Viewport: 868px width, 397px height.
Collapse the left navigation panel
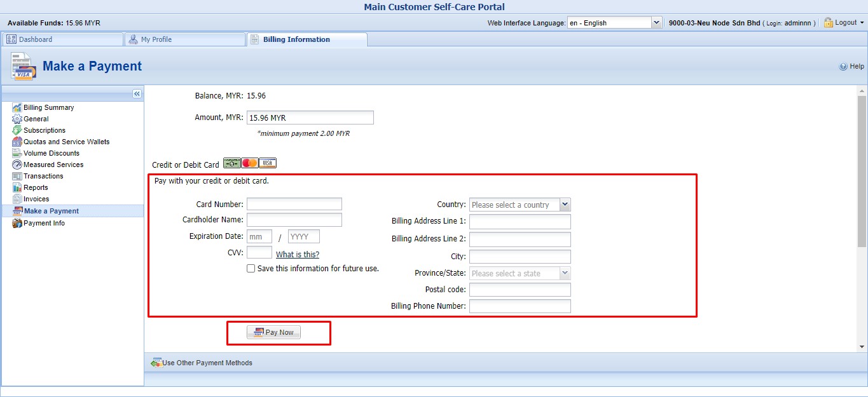tap(137, 94)
